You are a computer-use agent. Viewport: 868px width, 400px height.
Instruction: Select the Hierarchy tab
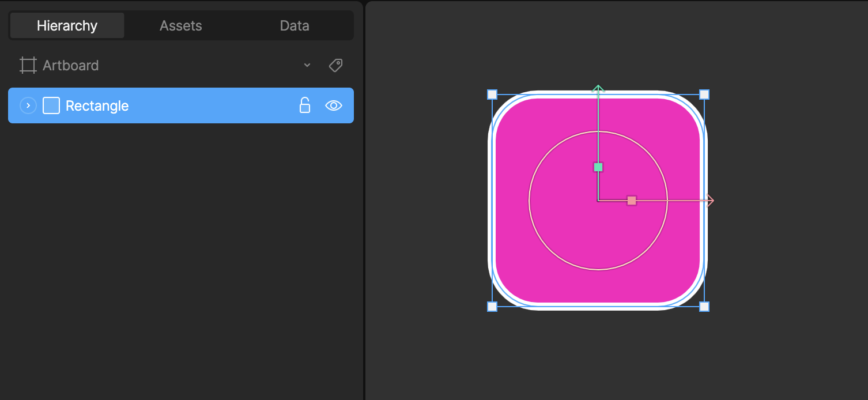[x=67, y=25]
